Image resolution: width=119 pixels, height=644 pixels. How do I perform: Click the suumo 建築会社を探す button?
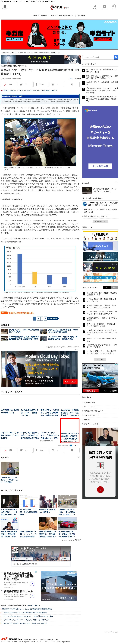pos(67,598)
